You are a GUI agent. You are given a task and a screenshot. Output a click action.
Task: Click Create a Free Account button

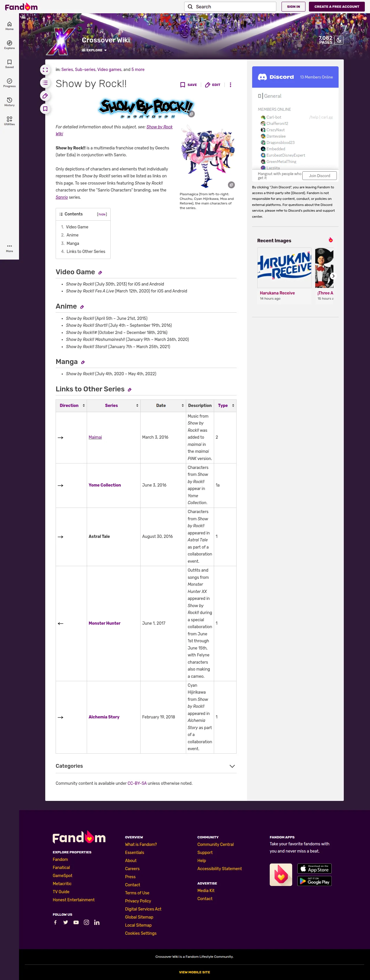point(337,6)
